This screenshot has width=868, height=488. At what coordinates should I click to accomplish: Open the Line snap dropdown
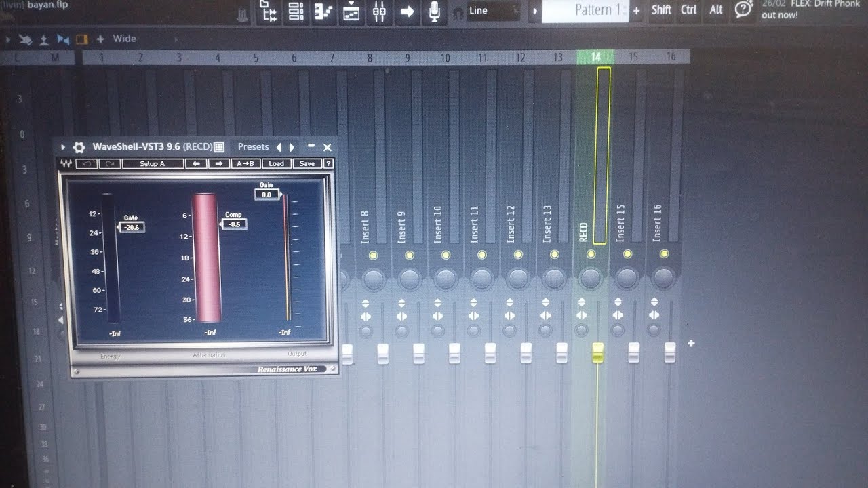[x=494, y=11]
